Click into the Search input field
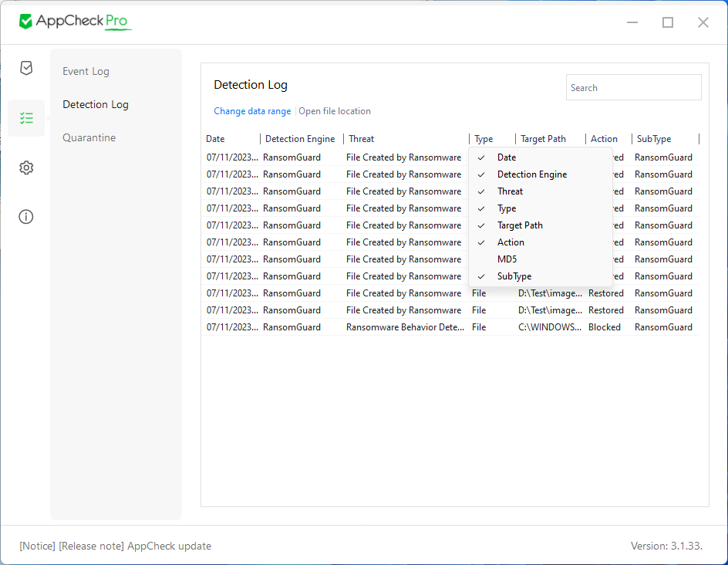The height and width of the screenshot is (565, 728). [x=633, y=88]
